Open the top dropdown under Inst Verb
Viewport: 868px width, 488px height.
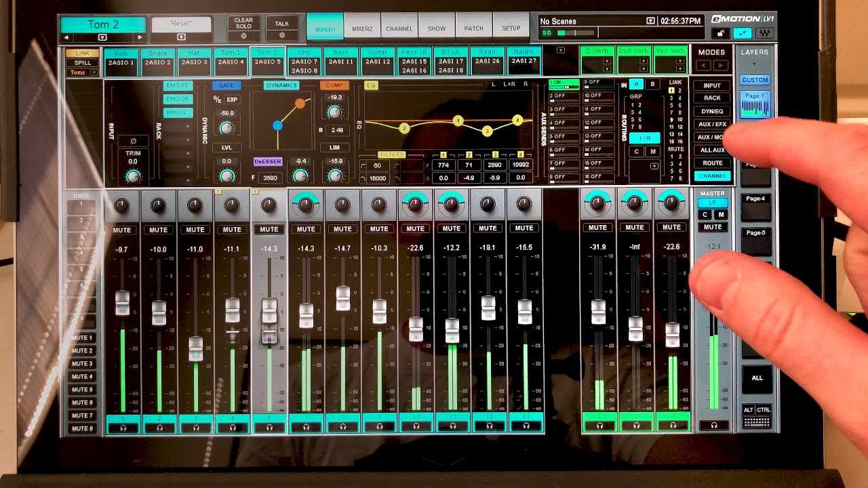pyautogui.click(x=644, y=61)
